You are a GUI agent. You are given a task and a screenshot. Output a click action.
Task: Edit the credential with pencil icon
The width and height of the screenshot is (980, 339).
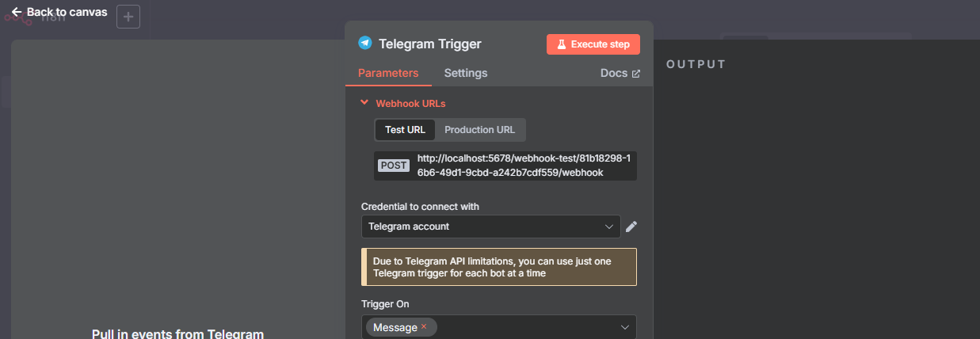tap(631, 227)
